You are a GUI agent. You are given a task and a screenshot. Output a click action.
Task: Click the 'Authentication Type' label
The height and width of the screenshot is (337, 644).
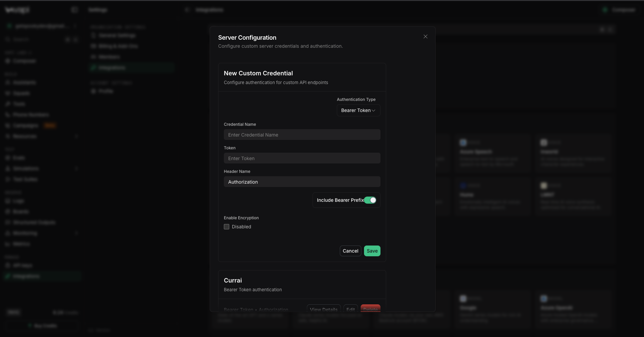pyautogui.click(x=356, y=100)
